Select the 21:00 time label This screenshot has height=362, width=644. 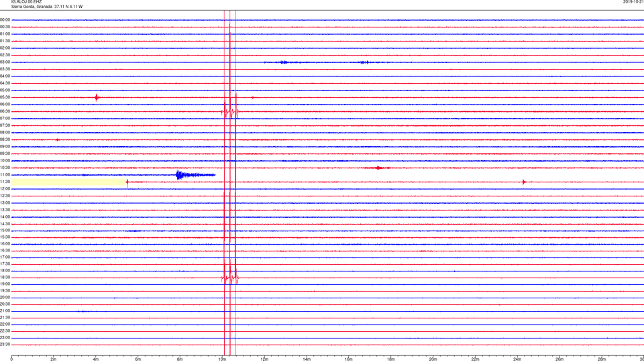pos(5,311)
